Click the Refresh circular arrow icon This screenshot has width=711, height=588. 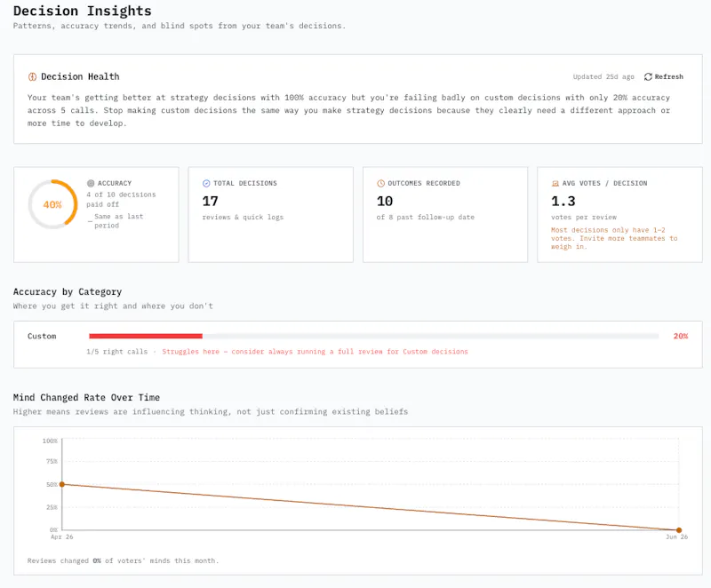[x=648, y=76]
